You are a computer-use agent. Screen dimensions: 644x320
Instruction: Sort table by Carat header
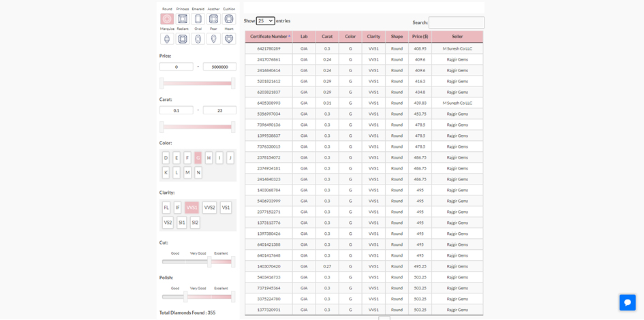327,37
